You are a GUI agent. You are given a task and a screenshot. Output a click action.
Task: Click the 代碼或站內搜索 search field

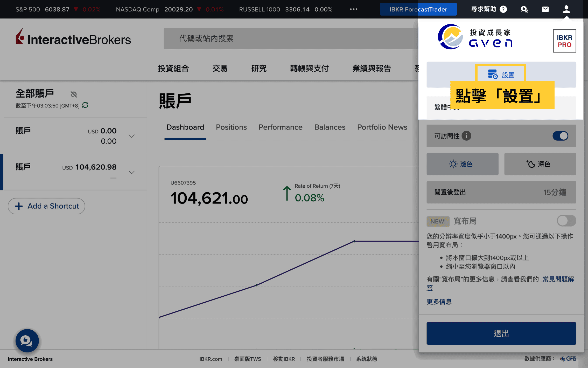click(291, 38)
